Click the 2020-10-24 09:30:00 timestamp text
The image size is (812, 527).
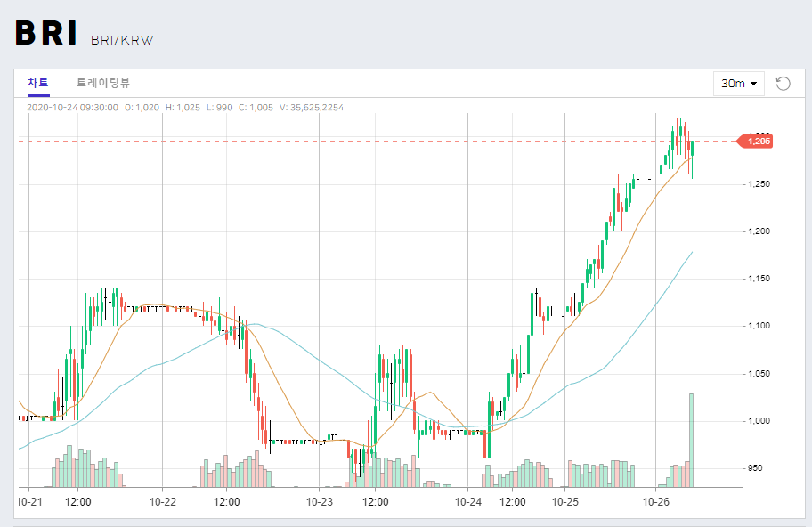click(x=72, y=108)
